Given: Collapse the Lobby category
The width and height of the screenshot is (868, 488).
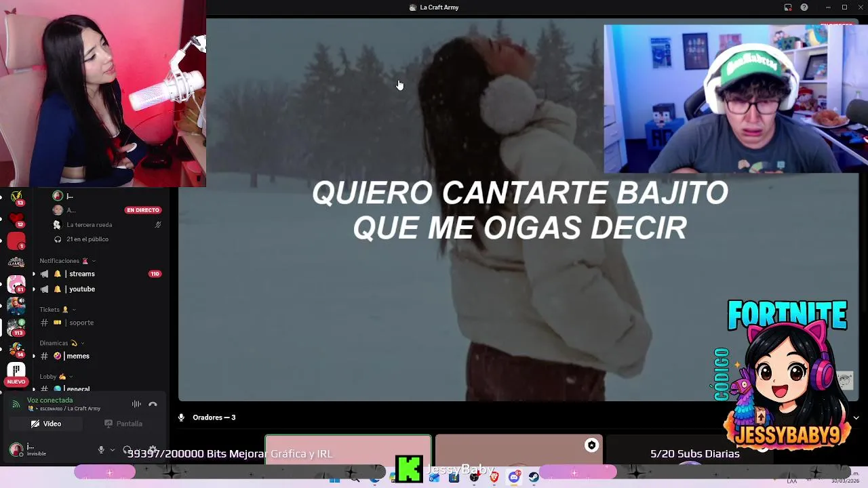Looking at the screenshot, I should [x=56, y=377].
